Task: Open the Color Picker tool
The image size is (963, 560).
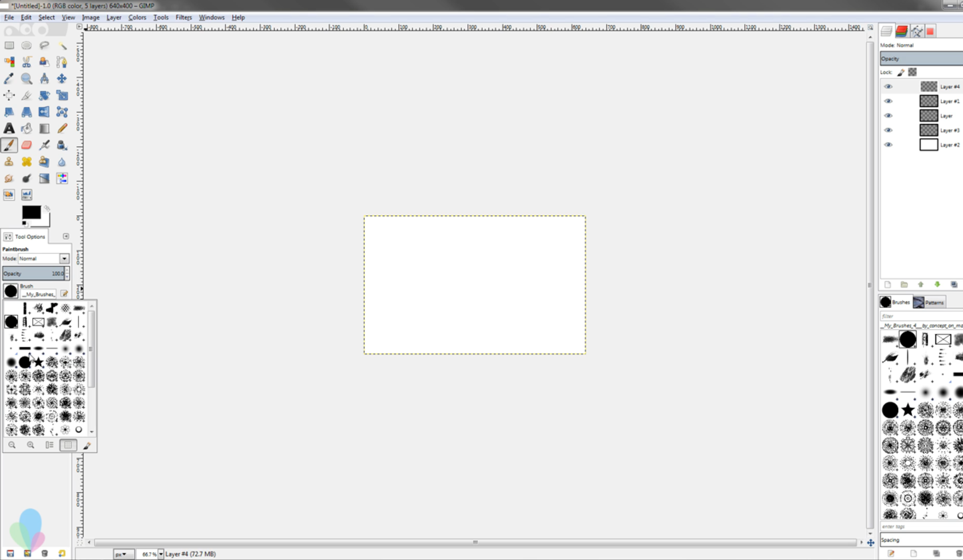Action: click(9, 79)
